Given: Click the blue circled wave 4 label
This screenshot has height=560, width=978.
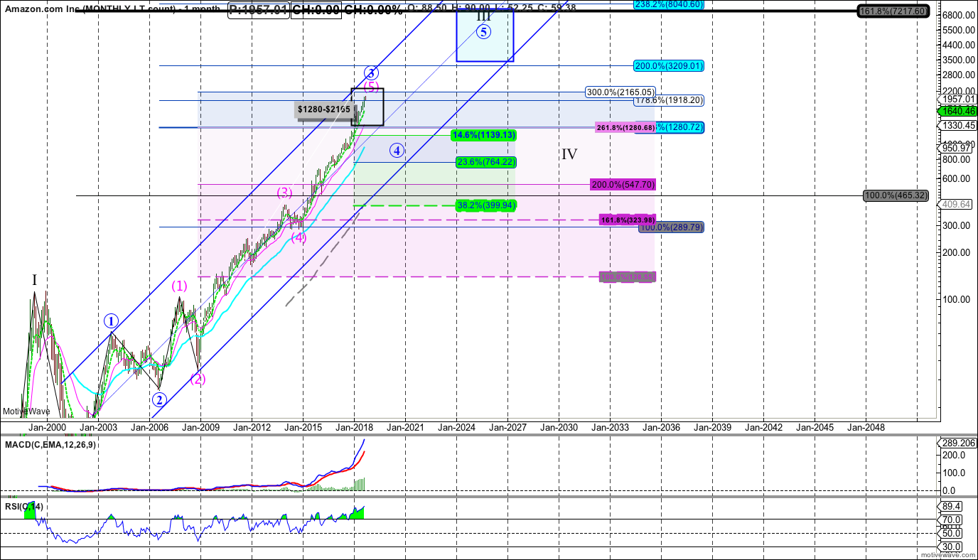Looking at the screenshot, I should pos(397,150).
